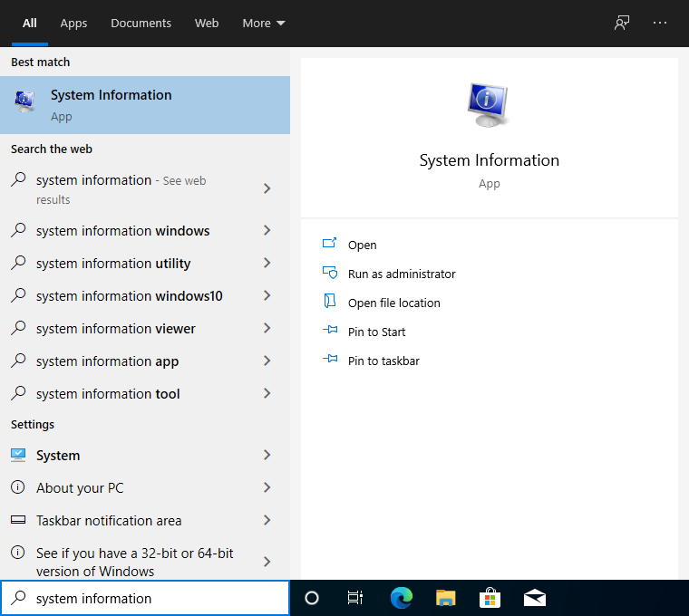Expand arrow for 'system information app'

point(267,361)
